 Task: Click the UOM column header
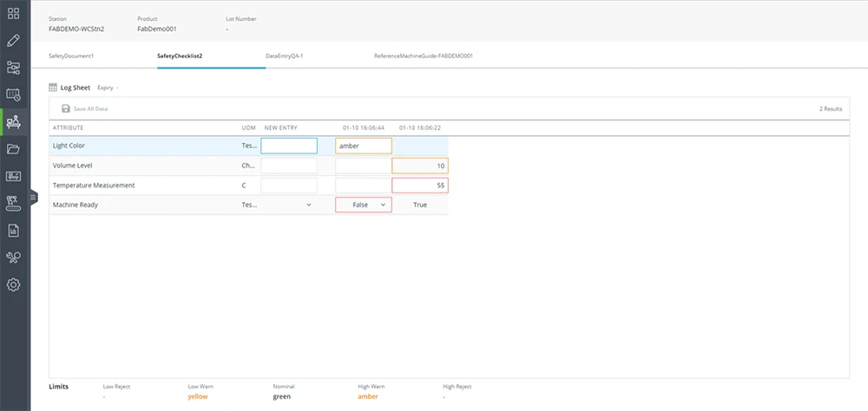coord(249,127)
